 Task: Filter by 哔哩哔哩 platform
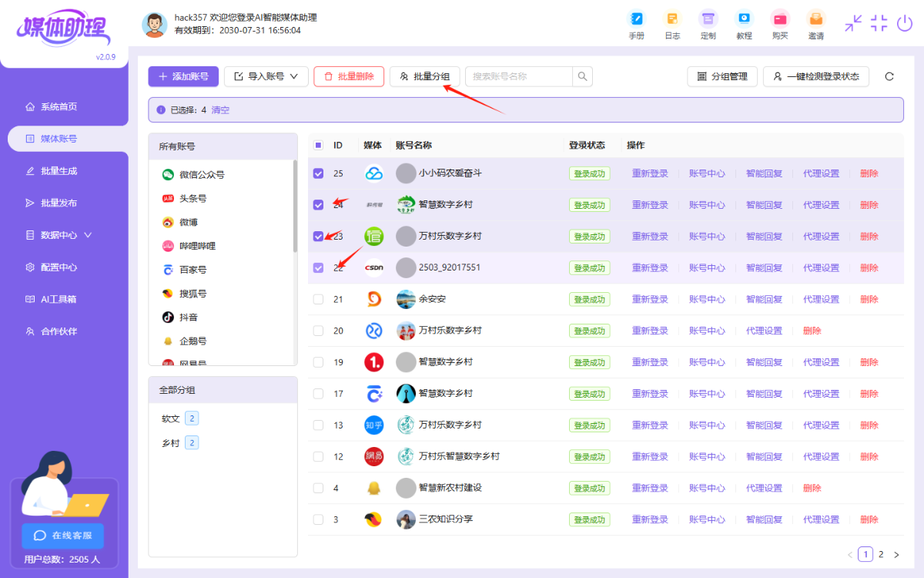pyautogui.click(x=189, y=246)
